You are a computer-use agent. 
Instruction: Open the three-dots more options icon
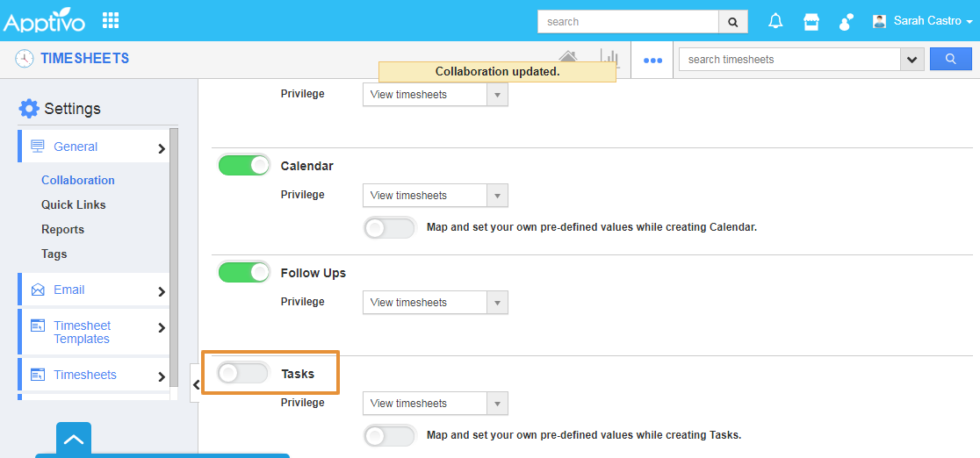pyautogui.click(x=652, y=61)
